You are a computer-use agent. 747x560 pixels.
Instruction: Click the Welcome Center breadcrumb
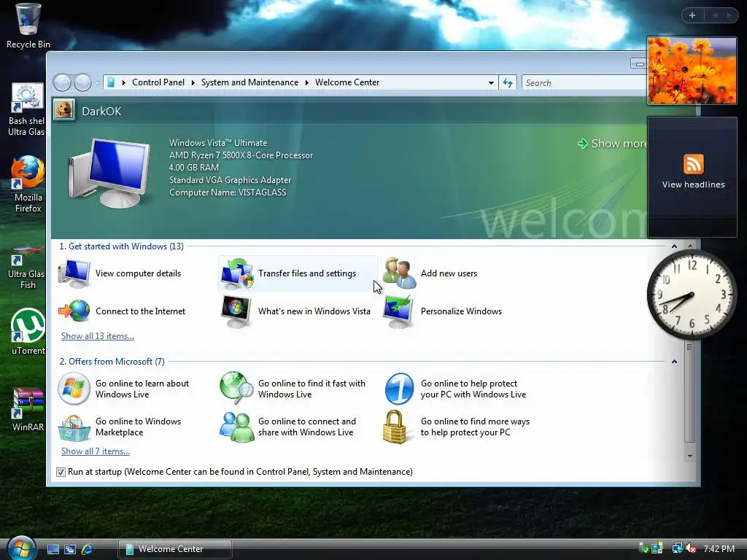coord(347,82)
